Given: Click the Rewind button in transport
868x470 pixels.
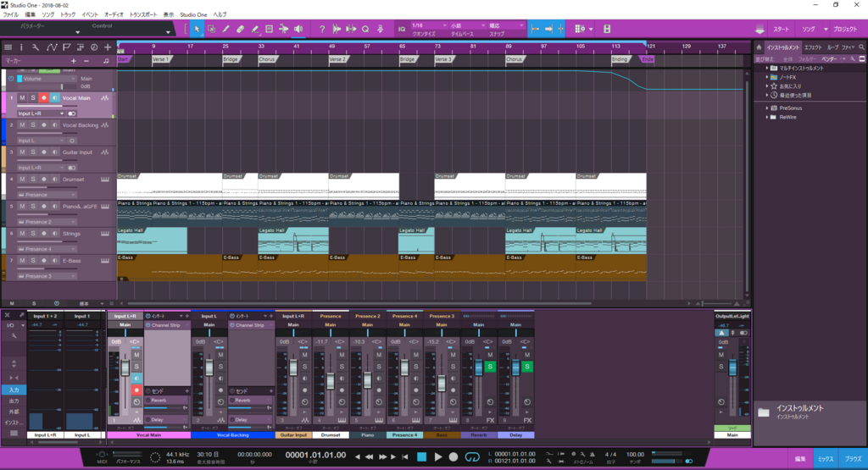Looking at the screenshot, I should 370,457.
